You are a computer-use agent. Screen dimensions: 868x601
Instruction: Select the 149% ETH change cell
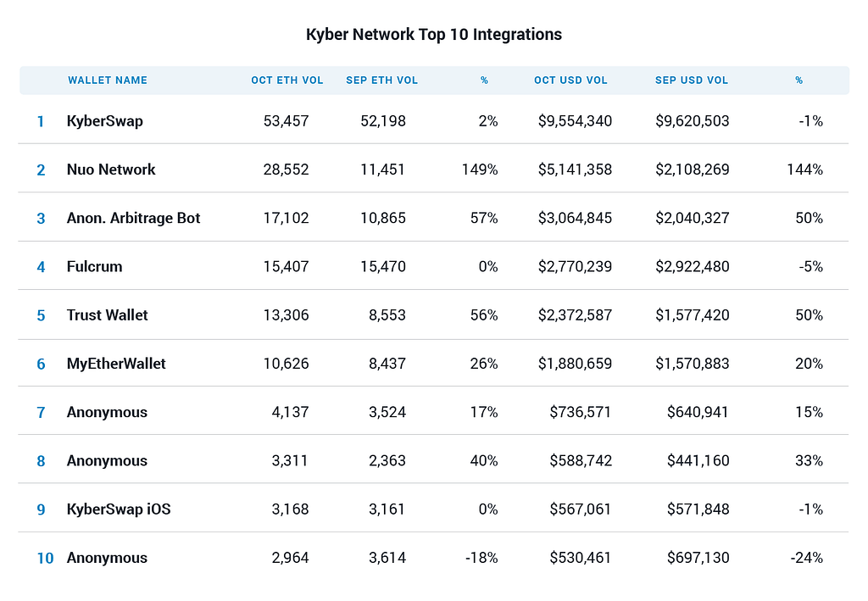tap(480, 170)
